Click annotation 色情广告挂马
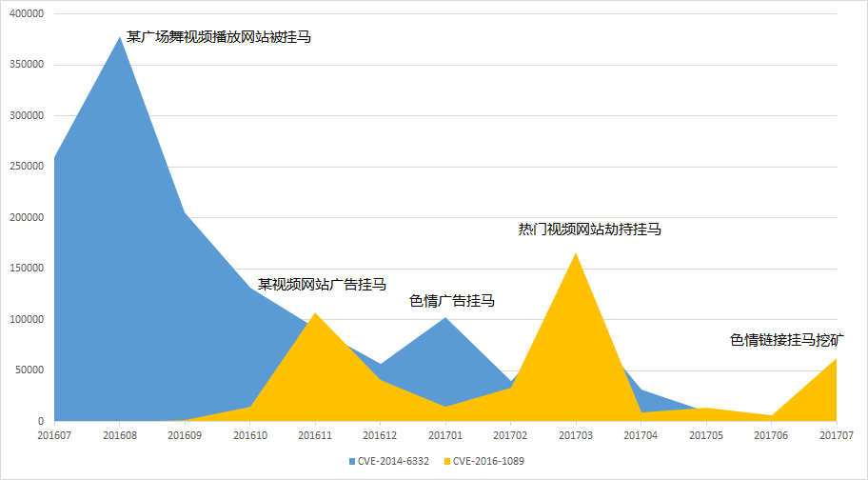The image size is (868, 480). point(452,301)
